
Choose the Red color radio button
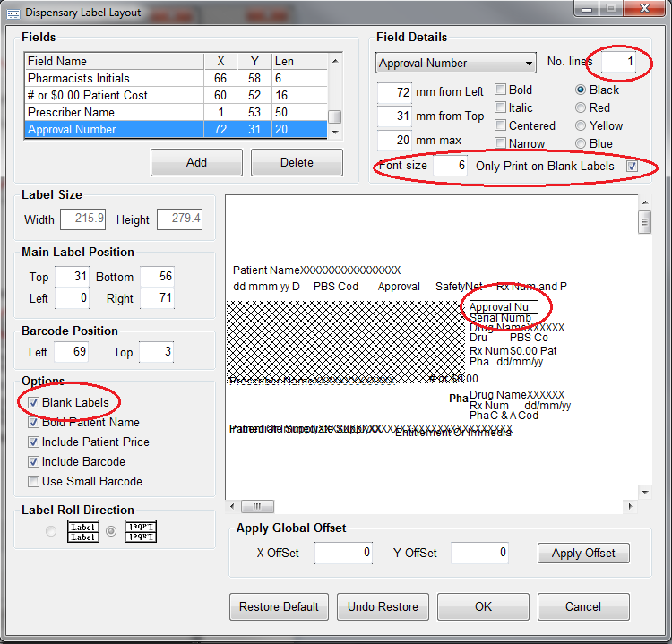coord(581,107)
